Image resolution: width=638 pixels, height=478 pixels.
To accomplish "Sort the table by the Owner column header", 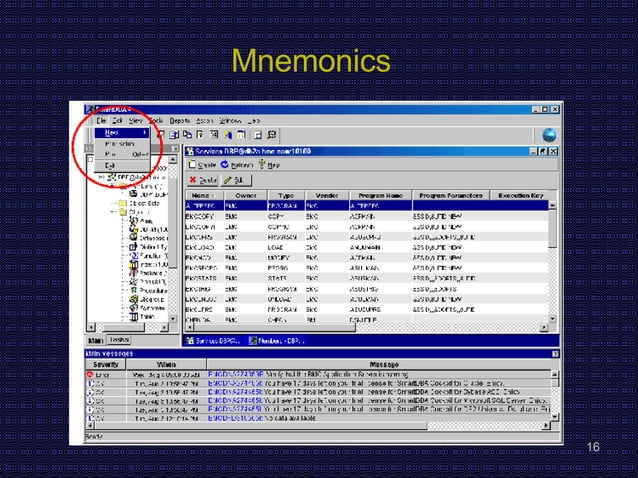I will click(x=246, y=196).
